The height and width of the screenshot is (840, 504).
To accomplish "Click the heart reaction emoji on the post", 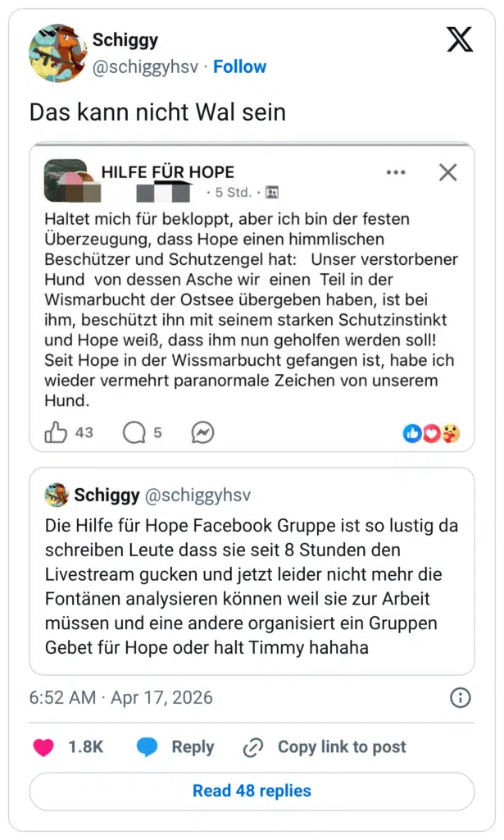I will [431, 433].
